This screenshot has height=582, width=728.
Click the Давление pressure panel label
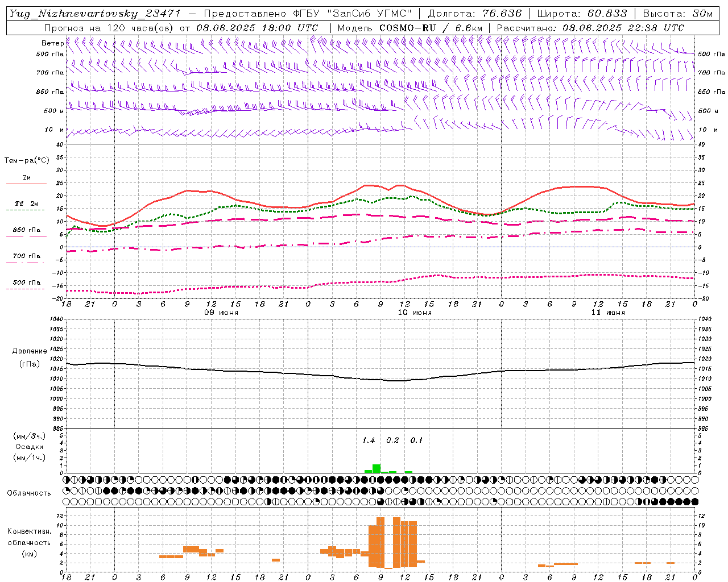click(x=30, y=351)
